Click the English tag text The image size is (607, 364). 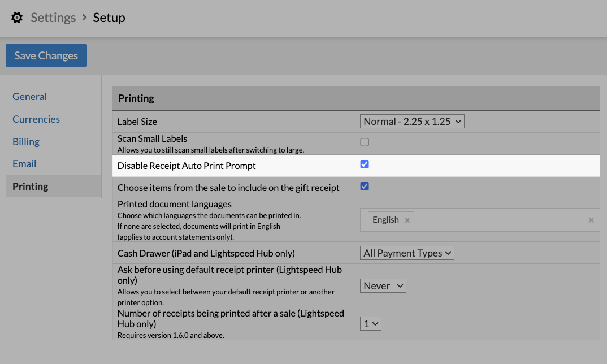[385, 220]
